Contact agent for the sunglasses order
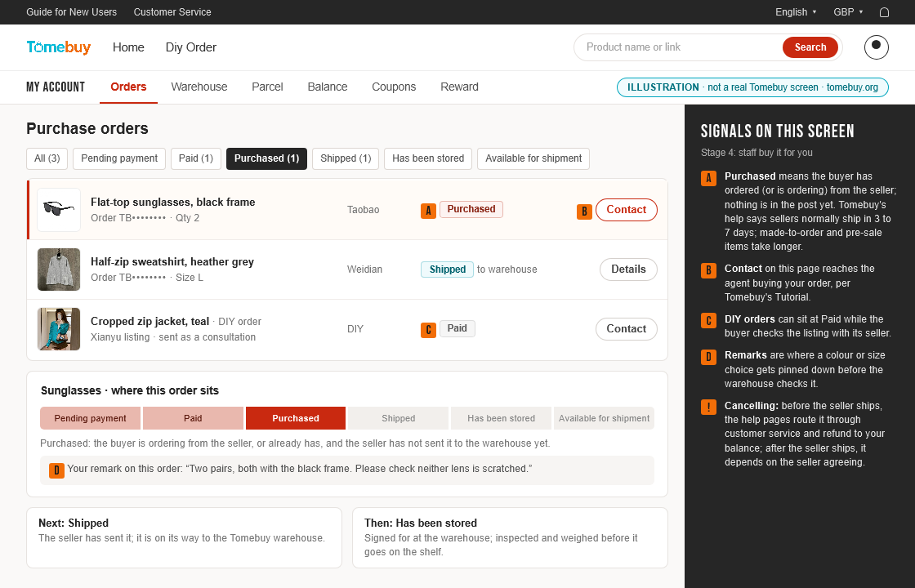The image size is (915, 588). click(626, 210)
